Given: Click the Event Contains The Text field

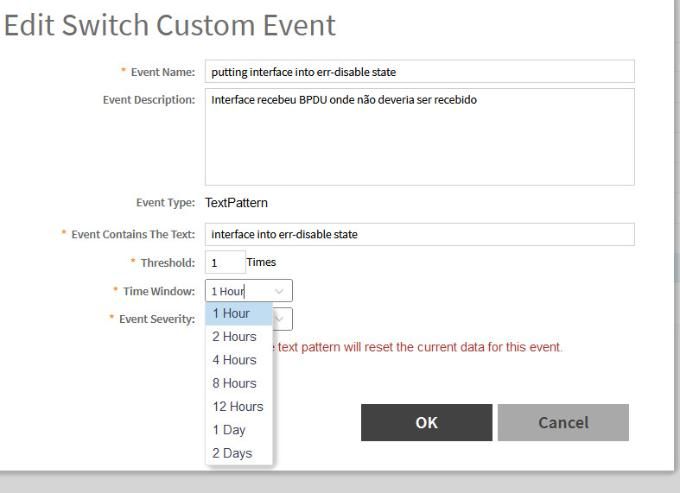Looking at the screenshot, I should point(419,234).
